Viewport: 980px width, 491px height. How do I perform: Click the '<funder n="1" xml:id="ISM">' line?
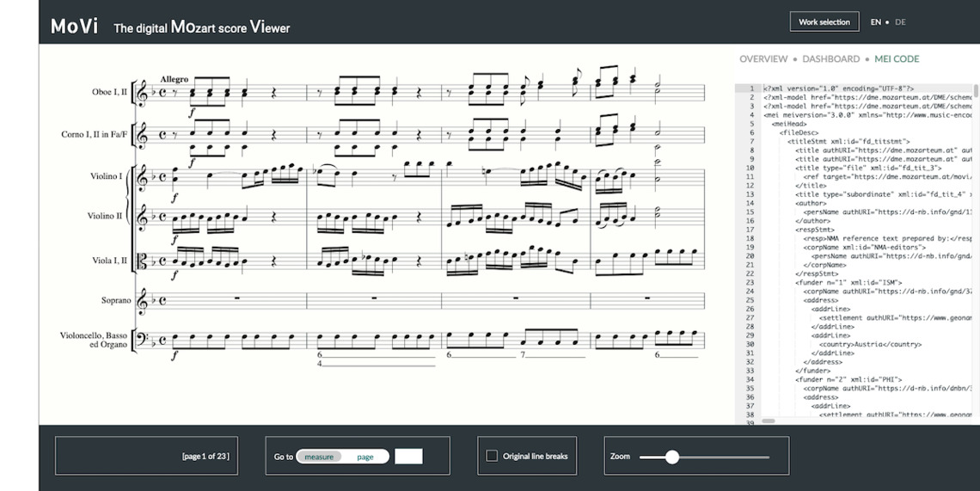pos(848,283)
